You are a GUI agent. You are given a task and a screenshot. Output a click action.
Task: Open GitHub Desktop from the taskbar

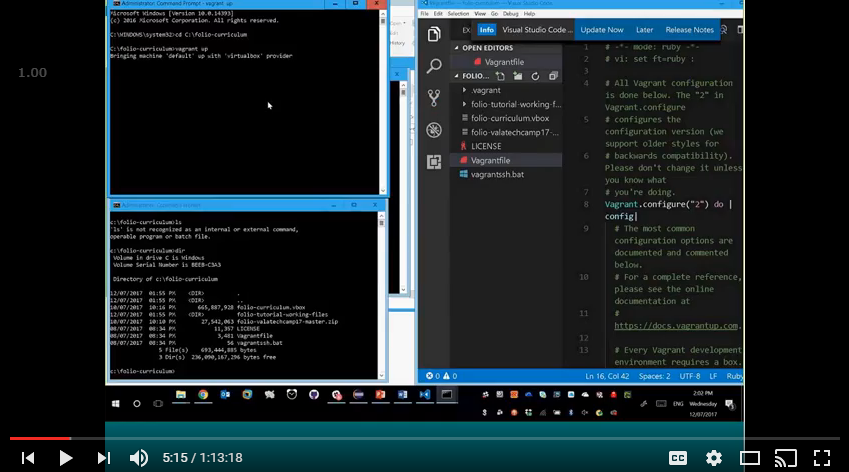tap(314, 395)
